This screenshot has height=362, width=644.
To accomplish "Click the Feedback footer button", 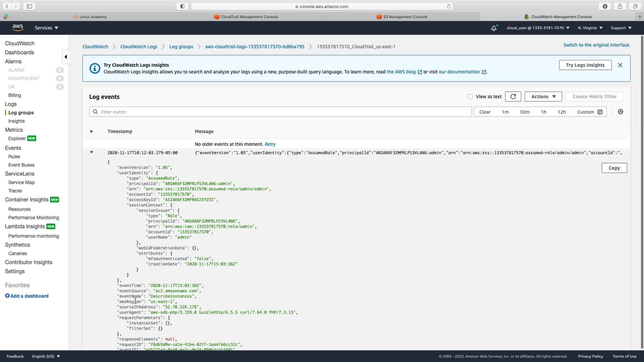I will [x=15, y=356].
